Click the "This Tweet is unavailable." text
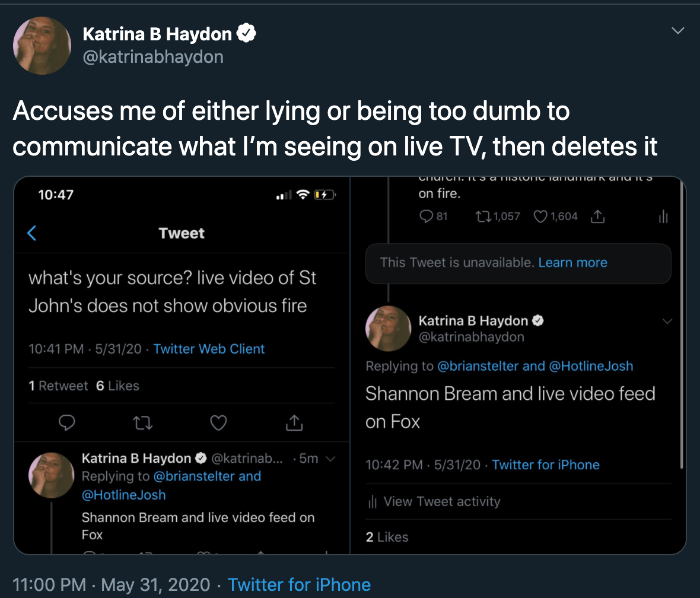This screenshot has width=700, height=598. click(x=457, y=263)
